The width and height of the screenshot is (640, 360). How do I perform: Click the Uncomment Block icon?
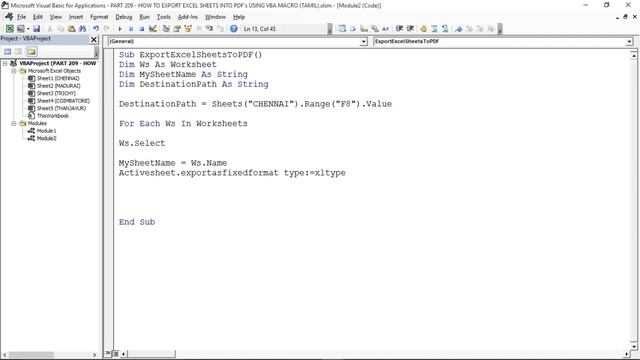[445, 29]
